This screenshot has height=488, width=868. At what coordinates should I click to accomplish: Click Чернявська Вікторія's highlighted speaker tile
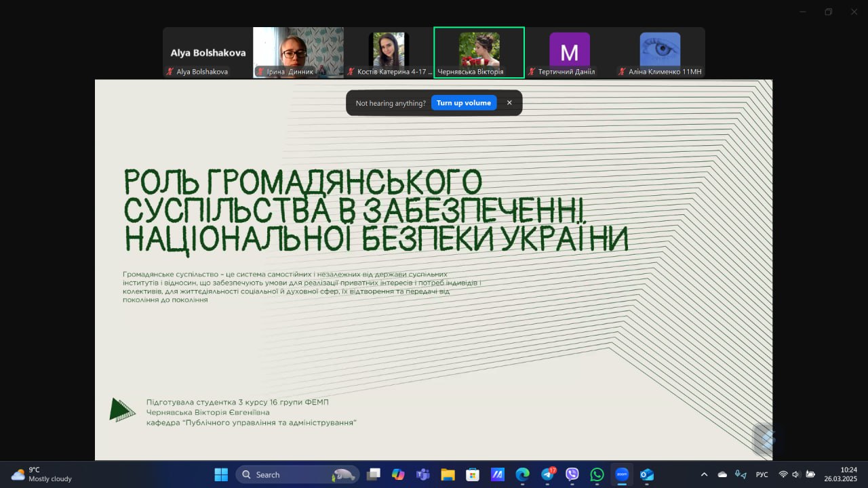(x=479, y=53)
